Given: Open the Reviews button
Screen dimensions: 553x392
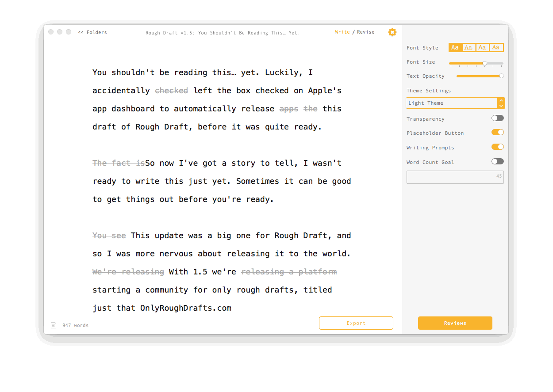Looking at the screenshot, I should pyautogui.click(x=455, y=323).
